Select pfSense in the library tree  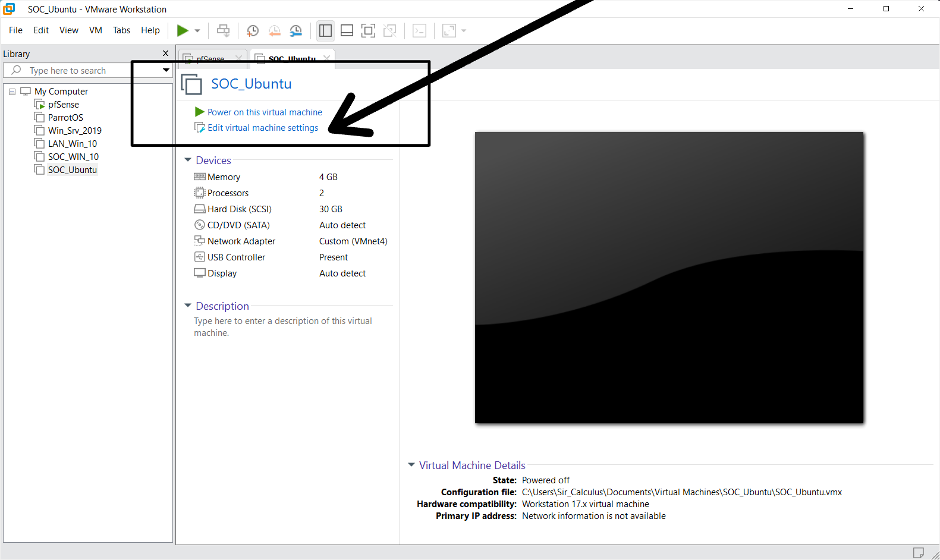[x=64, y=105]
